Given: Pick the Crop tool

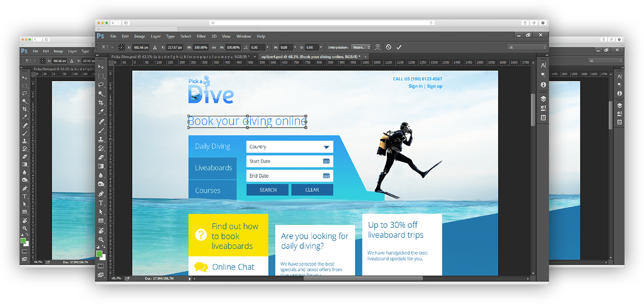Looking at the screenshot, I should click(101, 103).
